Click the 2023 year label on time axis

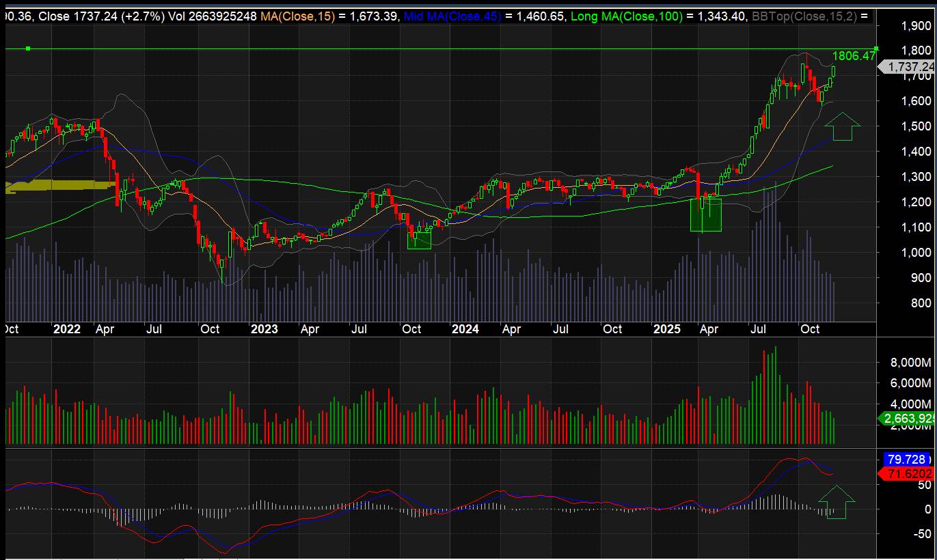pyautogui.click(x=264, y=329)
